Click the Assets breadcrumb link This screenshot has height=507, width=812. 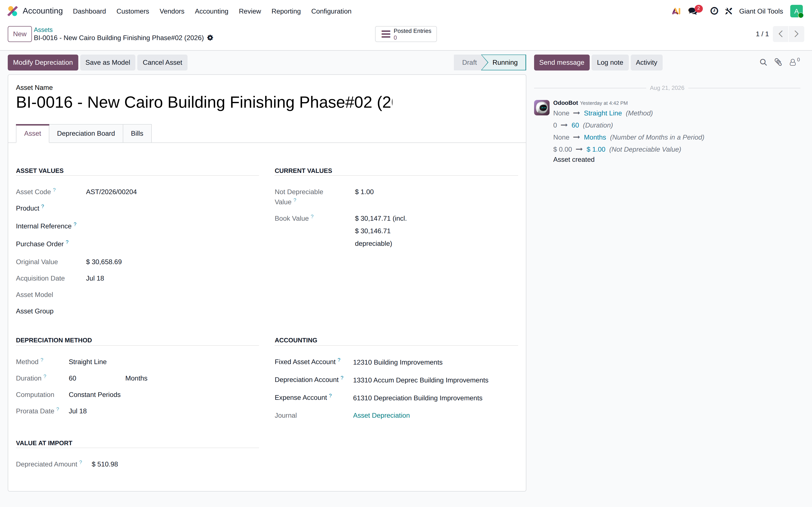(x=43, y=30)
